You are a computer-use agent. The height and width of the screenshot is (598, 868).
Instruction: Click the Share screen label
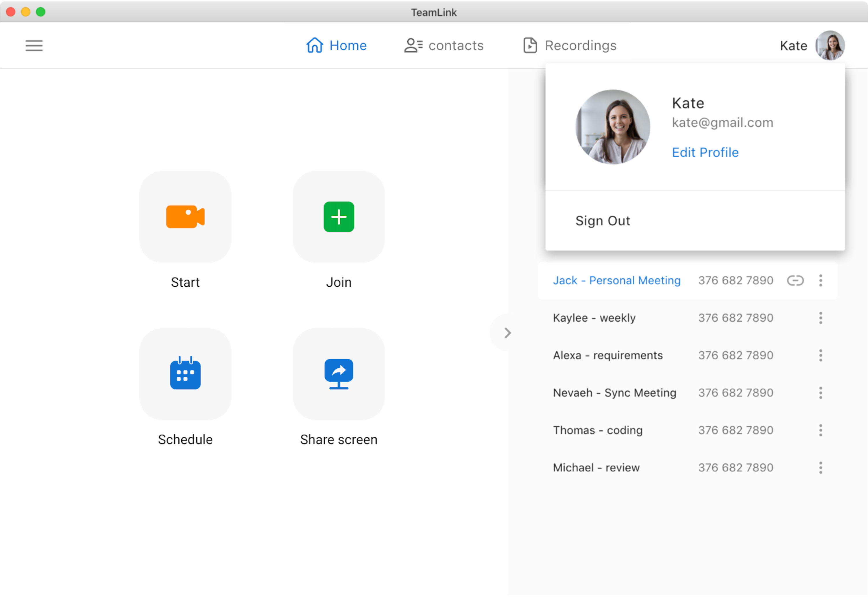[x=338, y=440]
